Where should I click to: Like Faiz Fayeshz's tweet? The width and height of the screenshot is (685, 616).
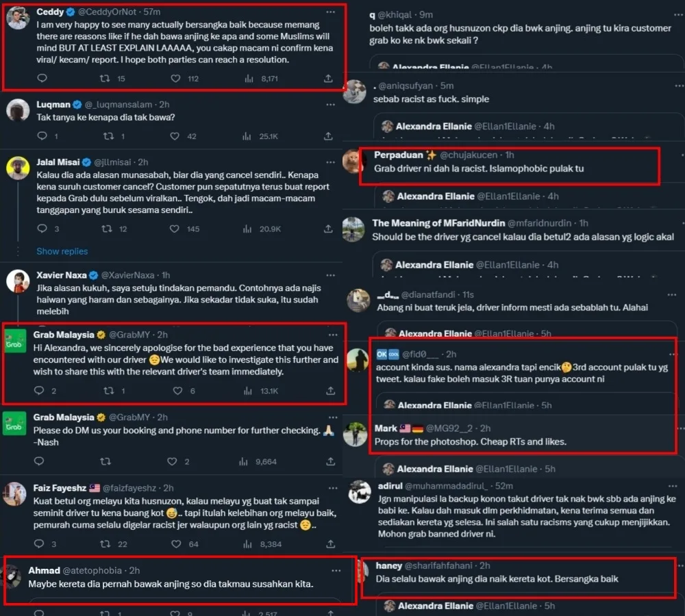[176, 544]
